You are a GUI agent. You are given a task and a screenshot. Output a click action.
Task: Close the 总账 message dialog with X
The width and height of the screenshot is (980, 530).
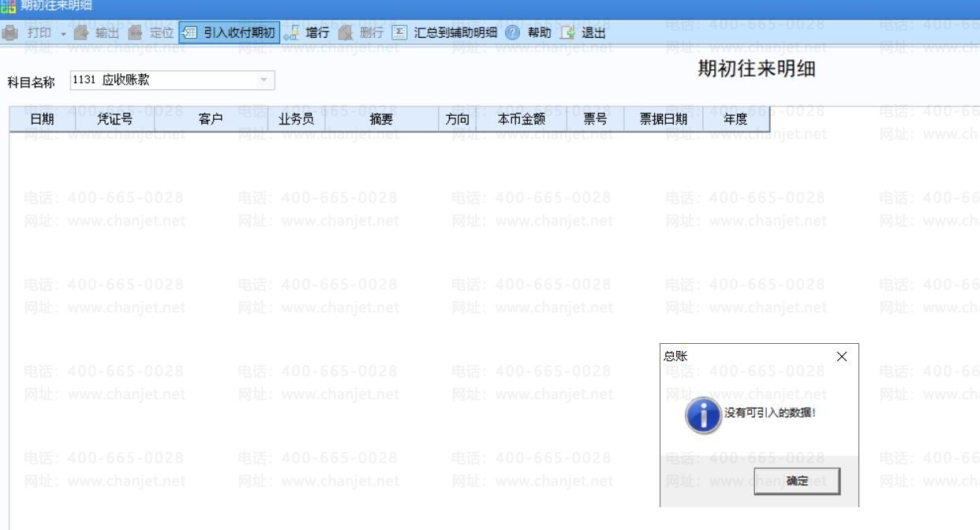click(841, 357)
